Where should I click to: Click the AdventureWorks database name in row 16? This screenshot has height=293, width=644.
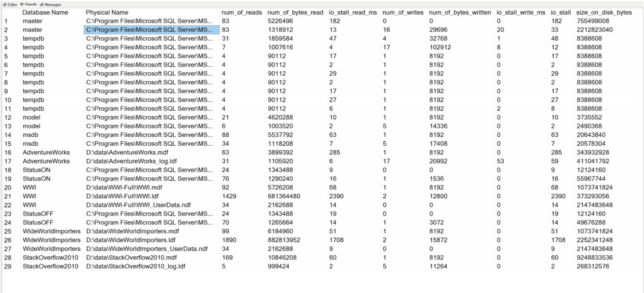pos(46,153)
